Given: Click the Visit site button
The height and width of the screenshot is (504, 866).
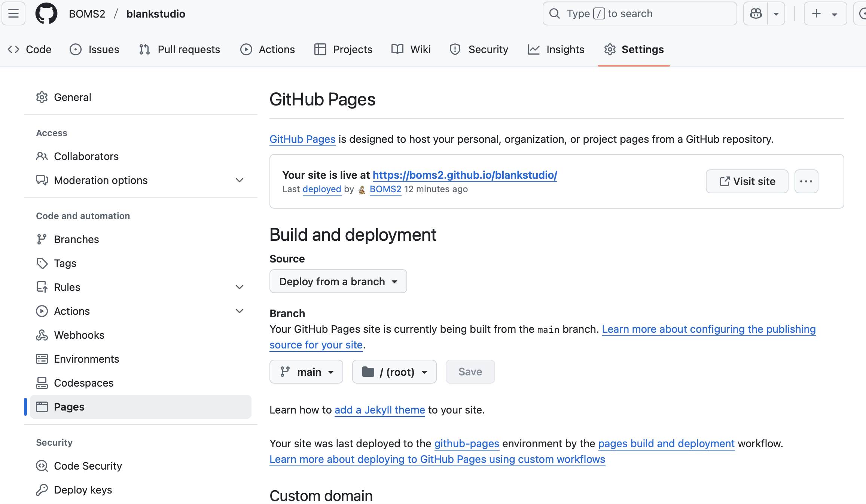Looking at the screenshot, I should [747, 181].
